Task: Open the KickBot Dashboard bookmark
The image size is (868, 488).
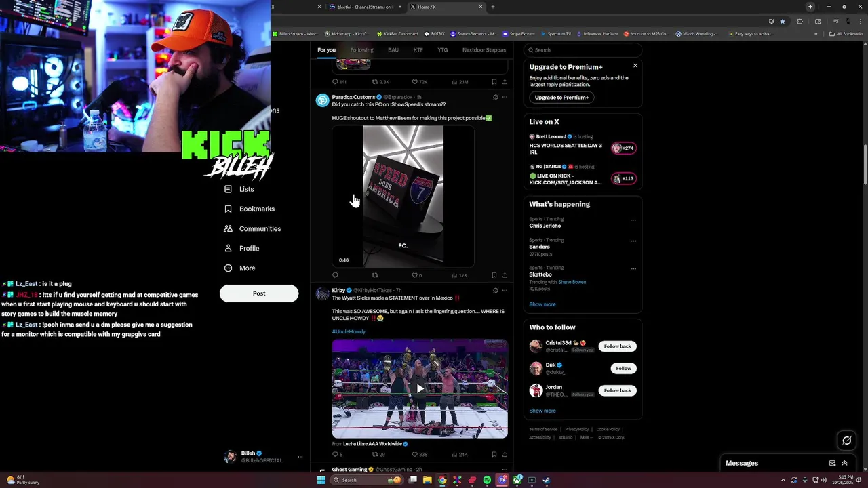Action: point(397,33)
